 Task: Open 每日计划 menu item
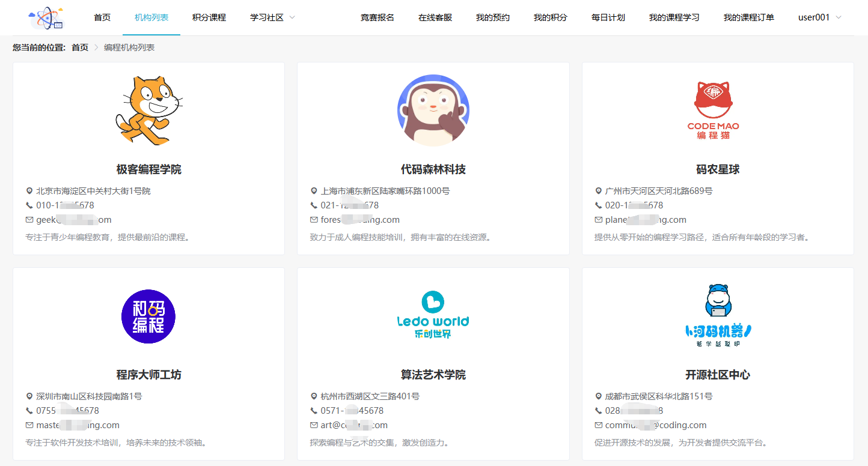click(x=608, y=17)
